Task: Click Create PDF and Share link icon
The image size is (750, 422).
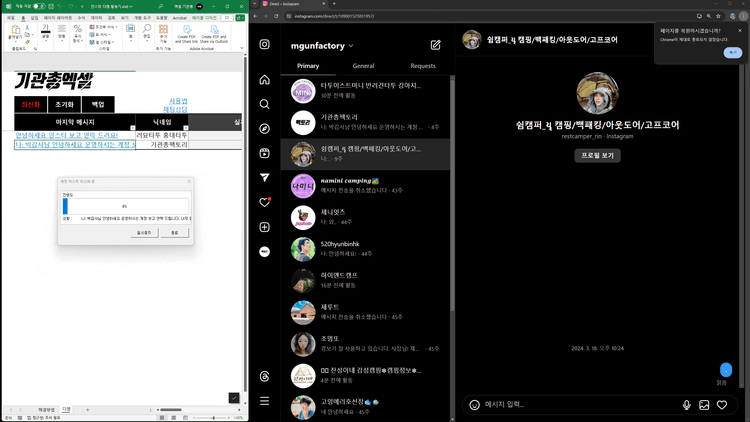Action: click(187, 35)
